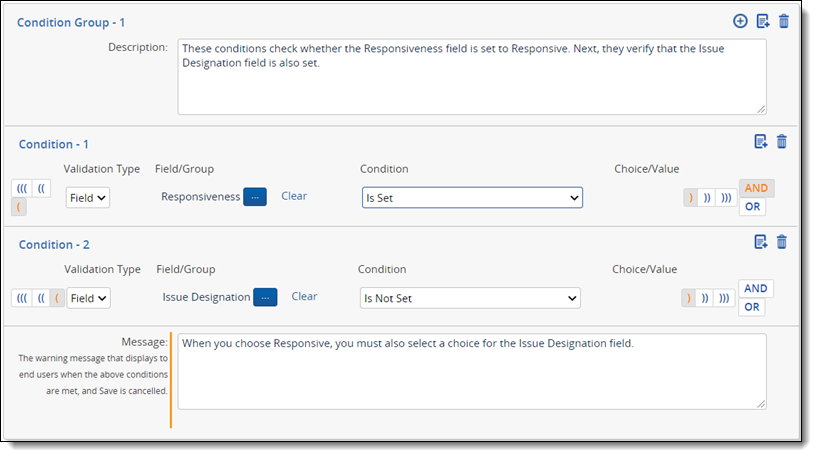Image resolution: width=817 pixels, height=457 pixels.
Task: Open field picker next to Issue Designation
Action: click(265, 297)
